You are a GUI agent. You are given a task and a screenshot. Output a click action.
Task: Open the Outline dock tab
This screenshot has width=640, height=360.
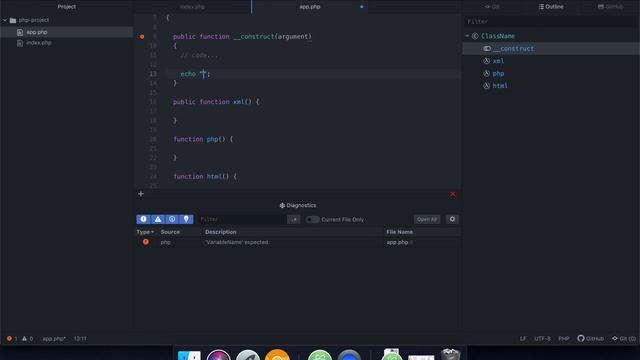click(551, 7)
